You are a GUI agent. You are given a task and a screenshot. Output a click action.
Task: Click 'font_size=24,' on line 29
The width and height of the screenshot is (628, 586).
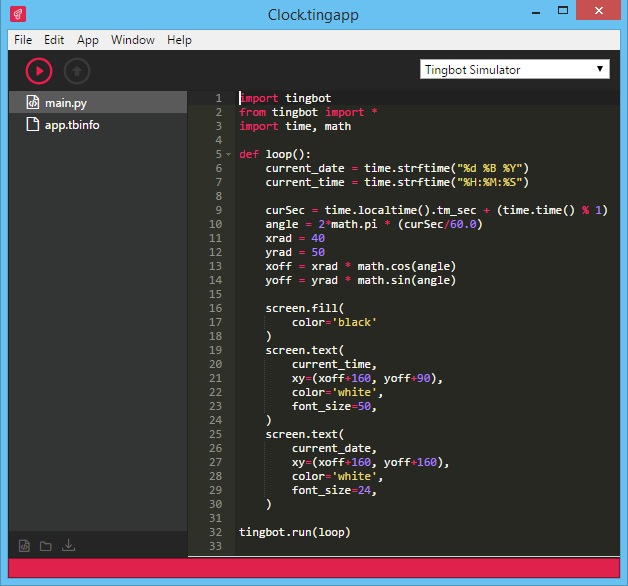pyautogui.click(x=334, y=490)
